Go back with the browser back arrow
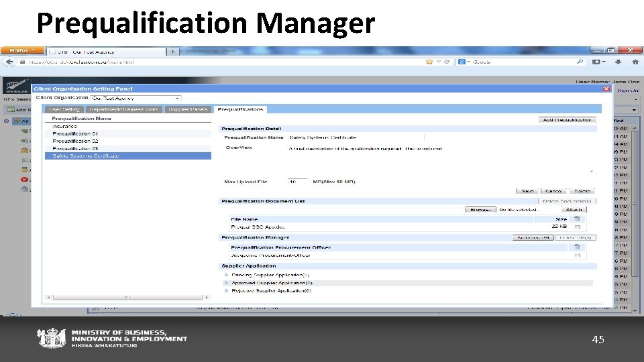Viewport: 644px width, 362px height. 9,62
